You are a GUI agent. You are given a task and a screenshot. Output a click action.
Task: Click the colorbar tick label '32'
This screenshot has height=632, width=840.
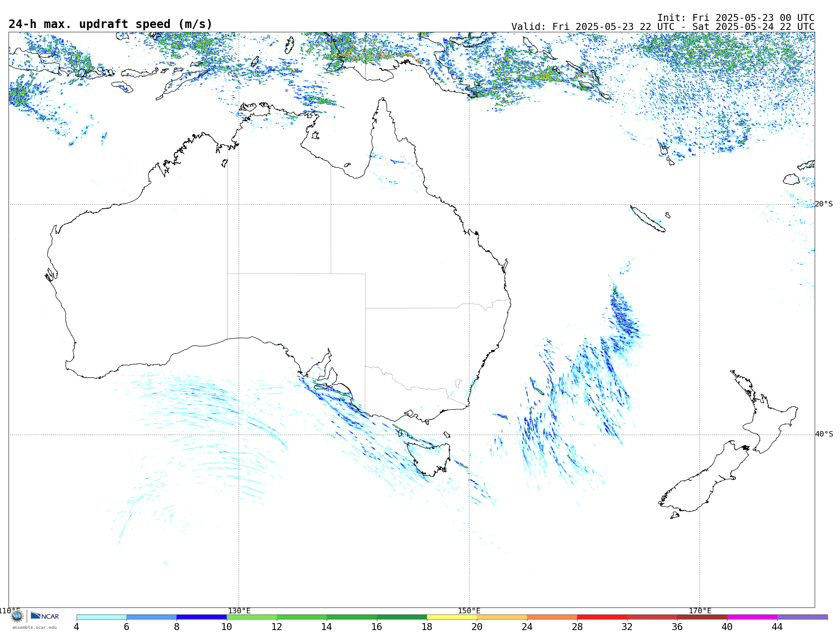pyautogui.click(x=627, y=627)
